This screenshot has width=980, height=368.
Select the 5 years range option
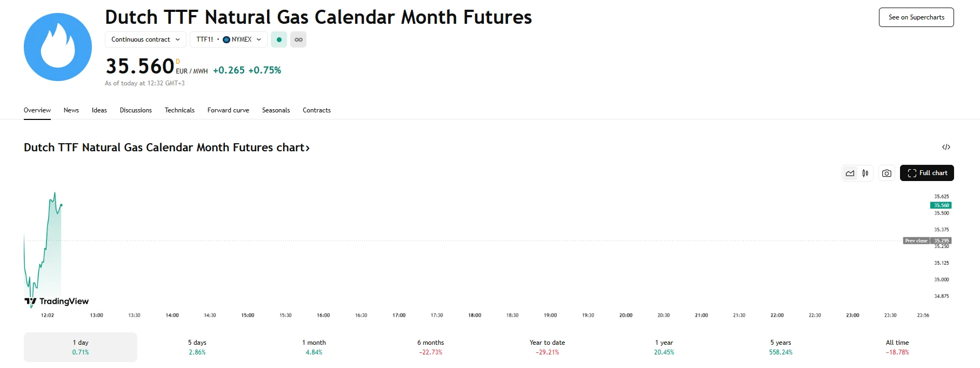pos(781,347)
